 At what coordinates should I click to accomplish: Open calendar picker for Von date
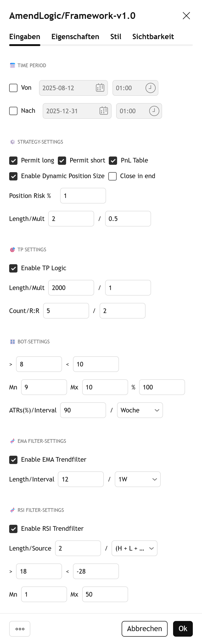[100, 88]
